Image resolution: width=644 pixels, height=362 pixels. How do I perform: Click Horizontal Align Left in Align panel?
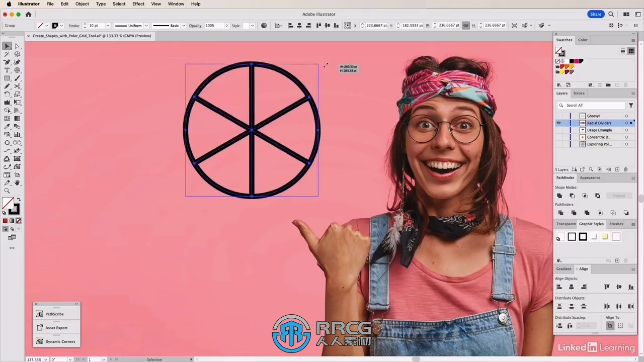click(x=559, y=287)
